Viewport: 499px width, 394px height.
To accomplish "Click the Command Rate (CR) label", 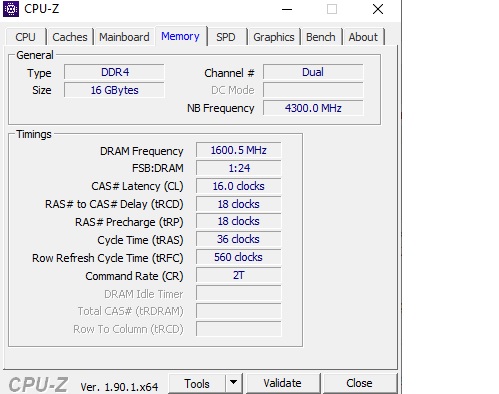I will click(134, 276).
